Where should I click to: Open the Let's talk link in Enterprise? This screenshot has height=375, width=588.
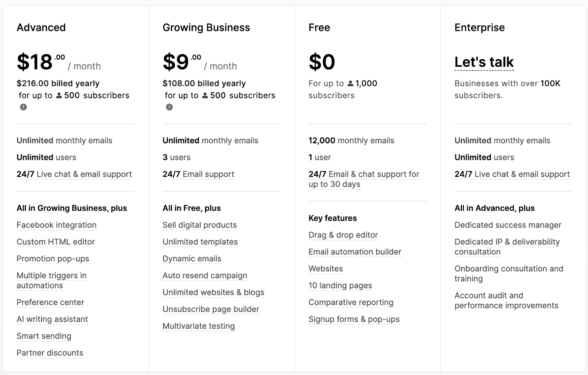click(x=484, y=62)
